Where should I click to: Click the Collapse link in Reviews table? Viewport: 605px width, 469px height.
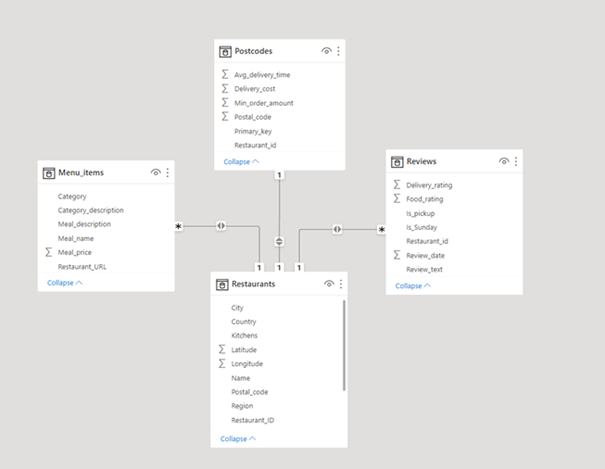tap(413, 286)
